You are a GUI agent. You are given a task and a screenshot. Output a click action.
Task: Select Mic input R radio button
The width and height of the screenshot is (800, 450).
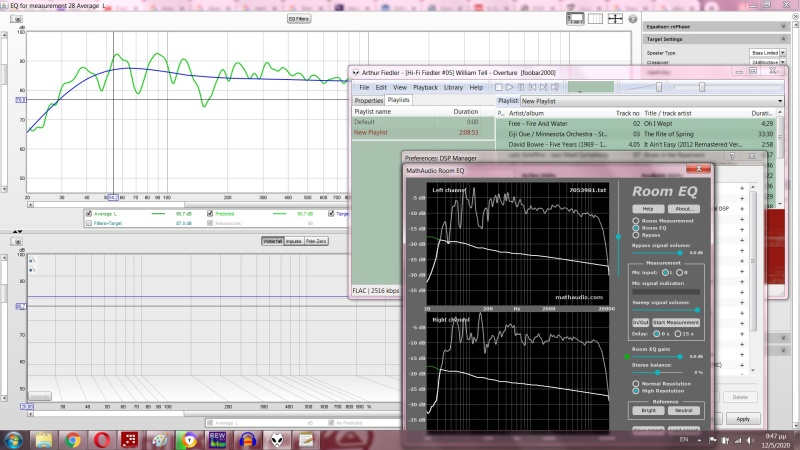(x=680, y=272)
